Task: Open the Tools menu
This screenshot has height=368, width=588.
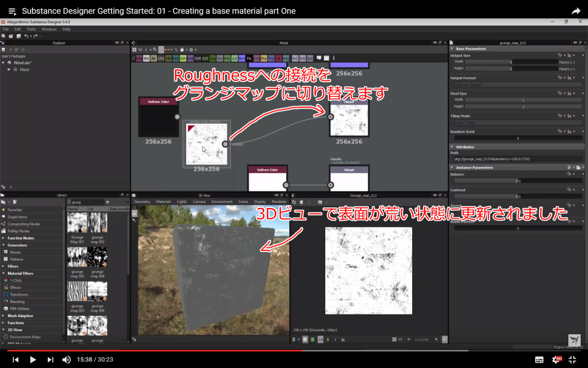Action: pos(31,29)
